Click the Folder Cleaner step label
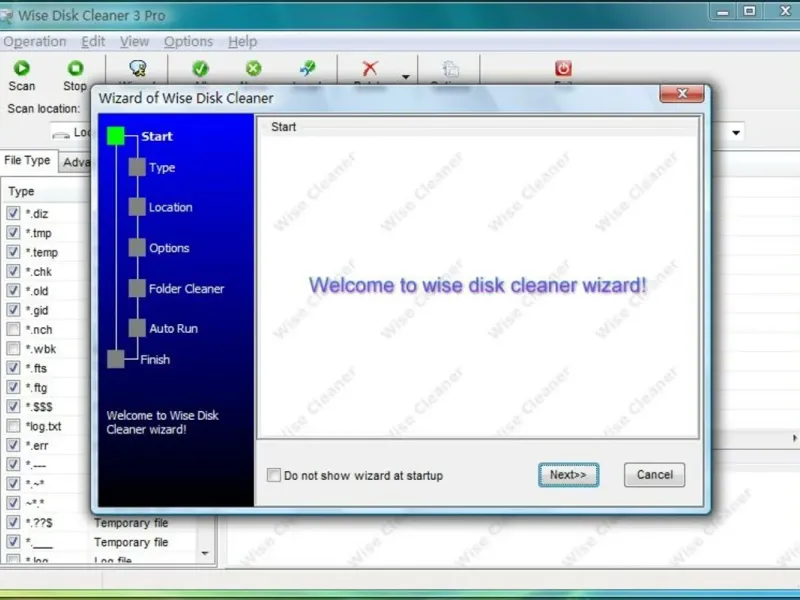This screenshot has width=800, height=600. coord(186,289)
